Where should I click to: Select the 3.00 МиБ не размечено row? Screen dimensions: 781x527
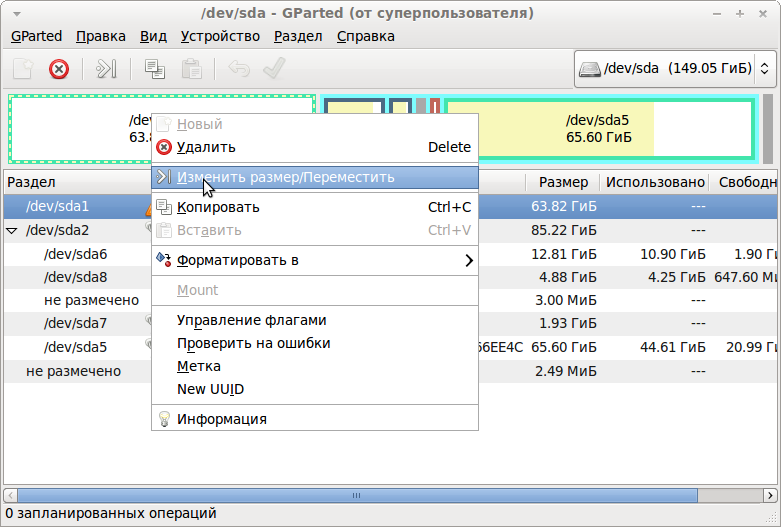[x=390, y=300]
